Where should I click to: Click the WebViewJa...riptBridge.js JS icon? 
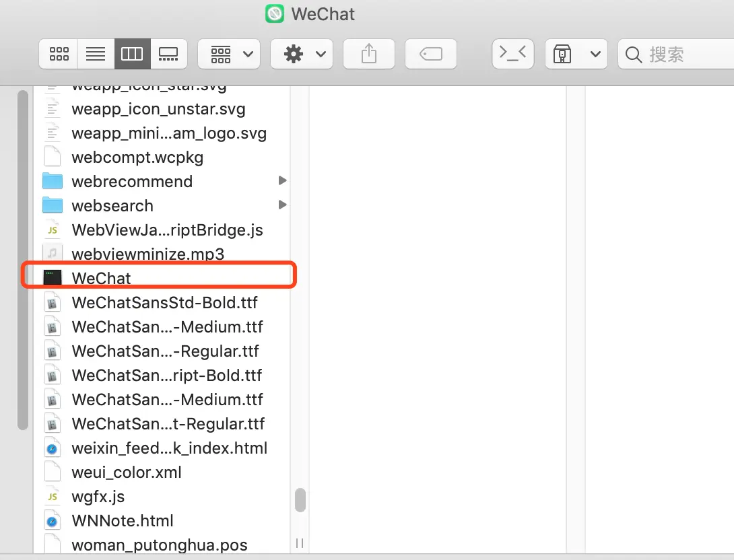pyautogui.click(x=53, y=230)
